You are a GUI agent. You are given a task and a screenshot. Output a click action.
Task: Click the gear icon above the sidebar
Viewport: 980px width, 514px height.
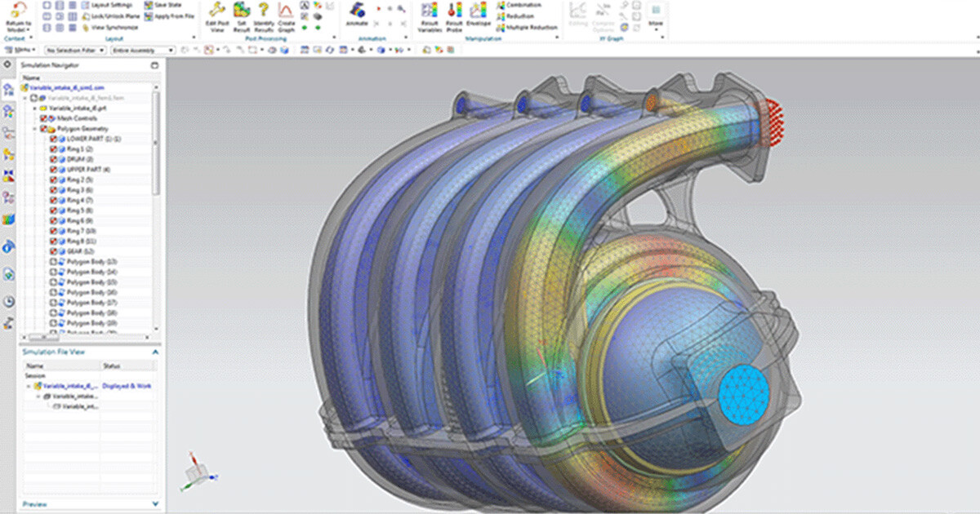click(7, 64)
